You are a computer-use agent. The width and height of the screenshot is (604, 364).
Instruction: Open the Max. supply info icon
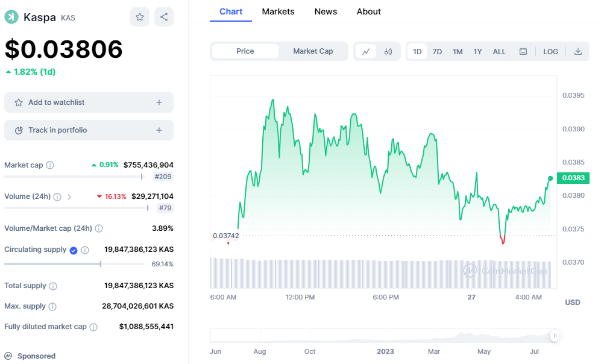52,307
